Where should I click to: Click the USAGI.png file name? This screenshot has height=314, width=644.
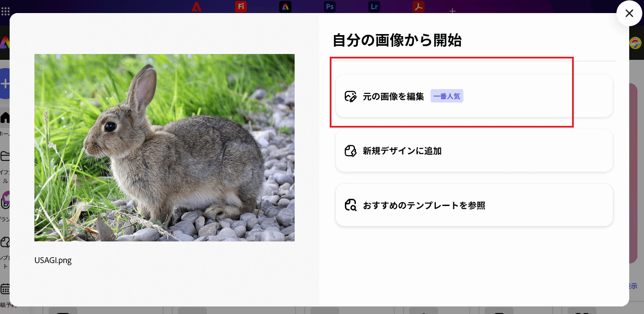click(x=53, y=260)
